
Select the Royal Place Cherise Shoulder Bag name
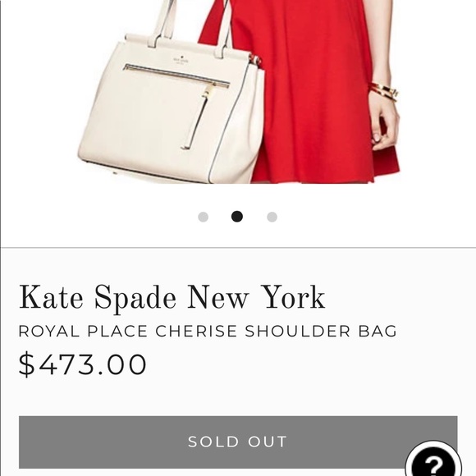[x=208, y=331]
